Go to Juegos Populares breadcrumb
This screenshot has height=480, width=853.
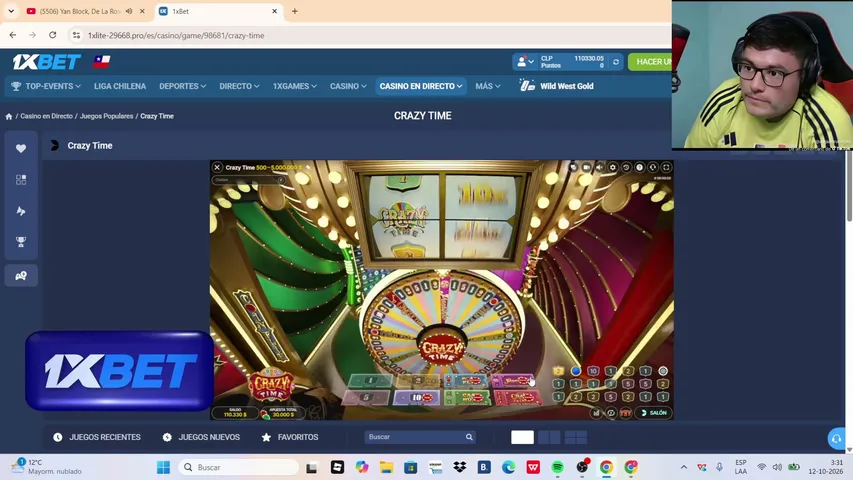[x=106, y=116]
